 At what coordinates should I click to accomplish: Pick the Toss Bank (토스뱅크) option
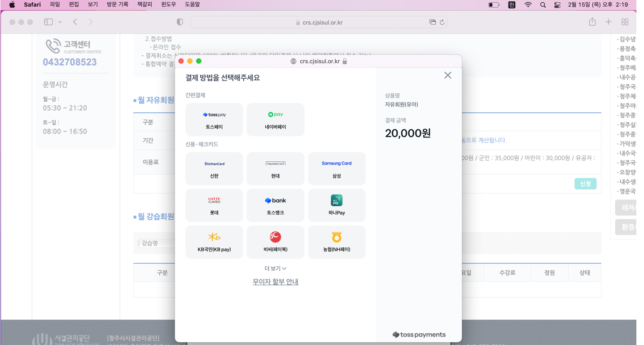pyautogui.click(x=276, y=205)
